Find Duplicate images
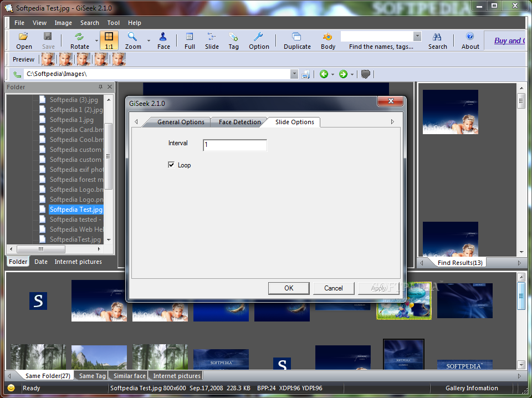This screenshot has height=398, width=532. 297,40
